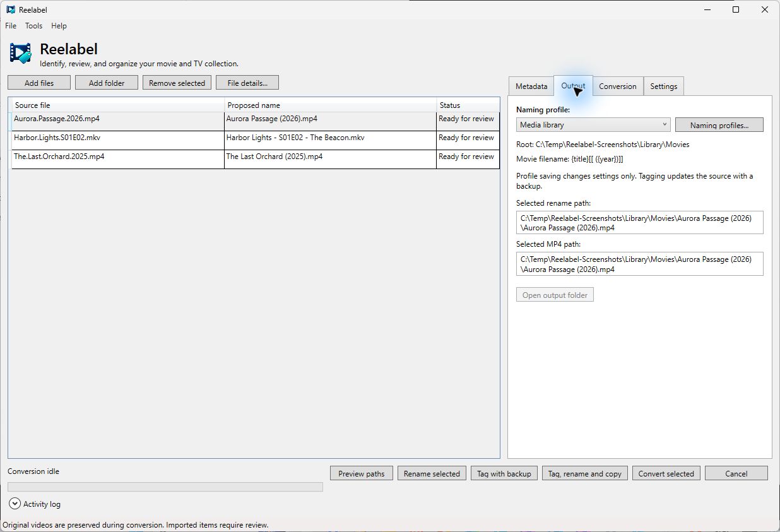The height and width of the screenshot is (532, 780).
Task: Open Naming profiles dialog
Action: coord(719,125)
